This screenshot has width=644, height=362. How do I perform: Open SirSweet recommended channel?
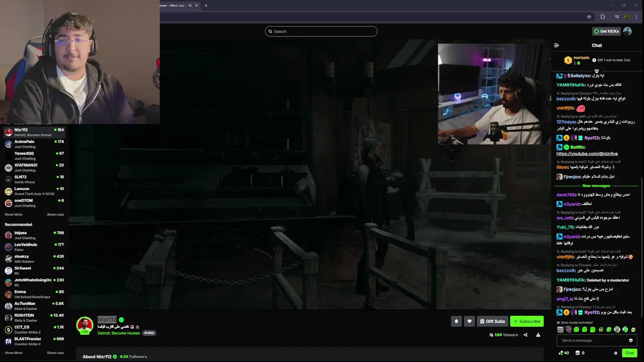[x=34, y=270]
